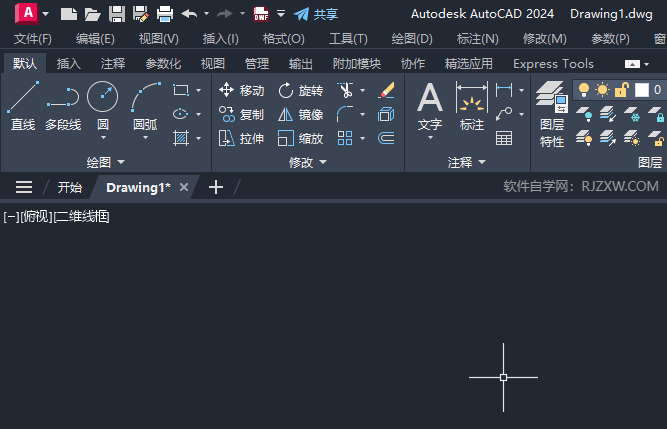Activate the Scale (缩放) tool
The width and height of the screenshot is (667, 429).
click(300, 139)
